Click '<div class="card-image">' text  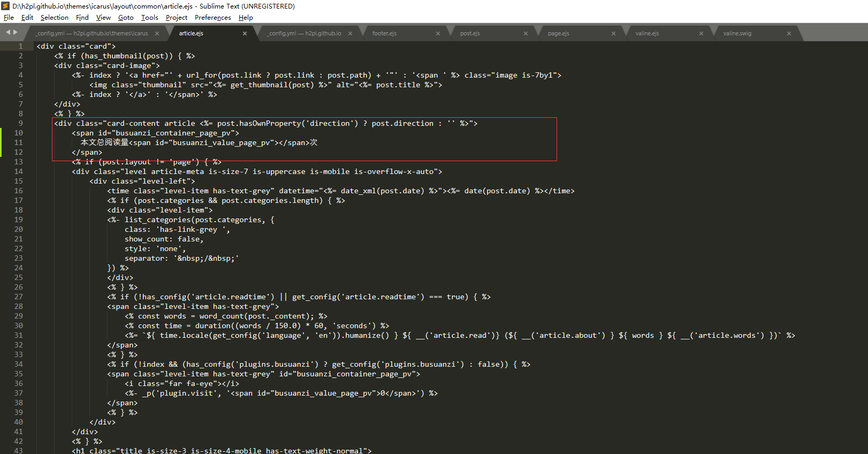point(107,65)
